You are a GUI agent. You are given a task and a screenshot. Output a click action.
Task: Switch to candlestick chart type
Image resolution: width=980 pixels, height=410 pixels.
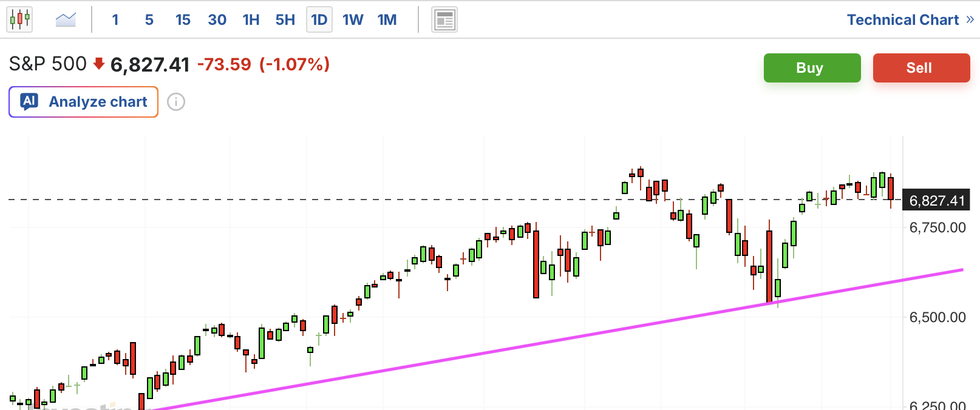coord(19,19)
